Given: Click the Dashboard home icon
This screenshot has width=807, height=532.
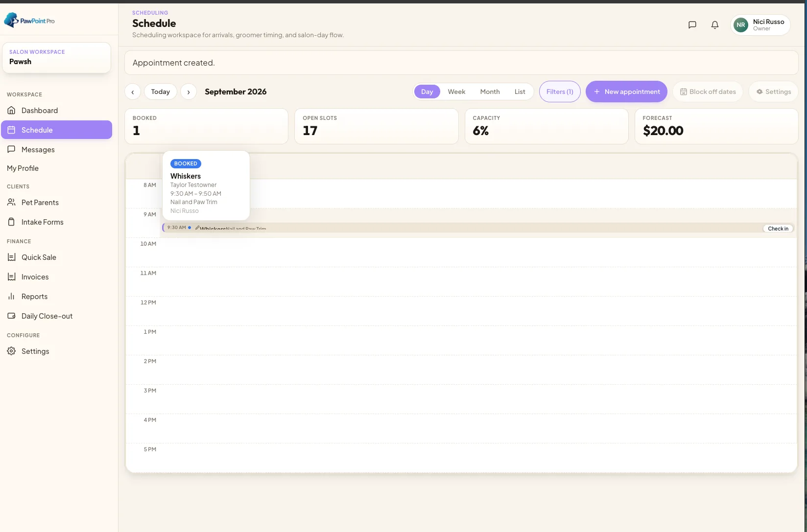Looking at the screenshot, I should [x=11, y=110].
